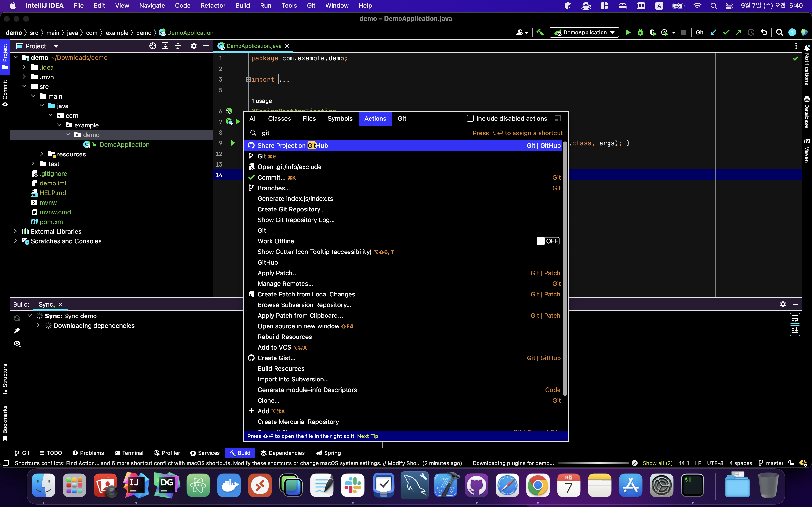This screenshot has width=812, height=507.
Task: Click the locate file crosshair in the Project panel
Action: coord(153,46)
